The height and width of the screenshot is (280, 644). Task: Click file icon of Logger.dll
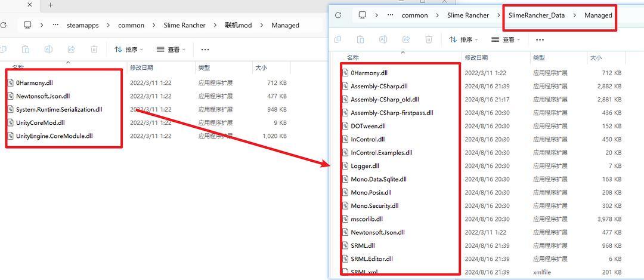tap(345, 166)
